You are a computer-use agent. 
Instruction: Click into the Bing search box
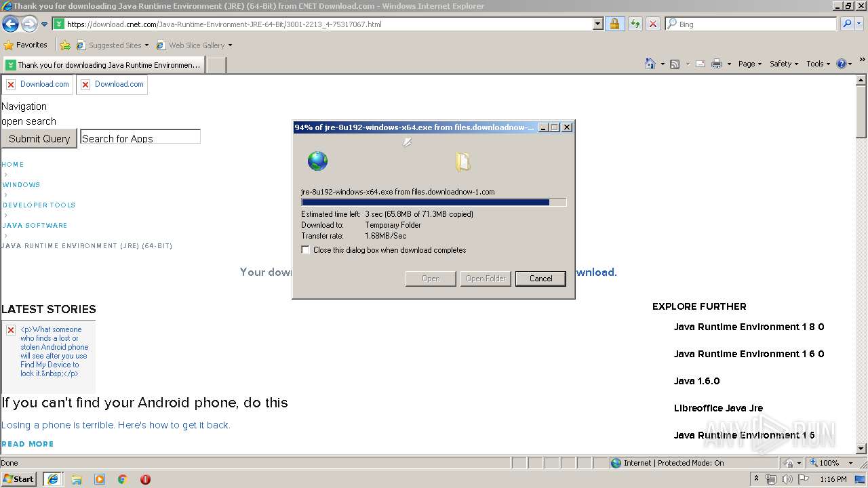point(751,24)
